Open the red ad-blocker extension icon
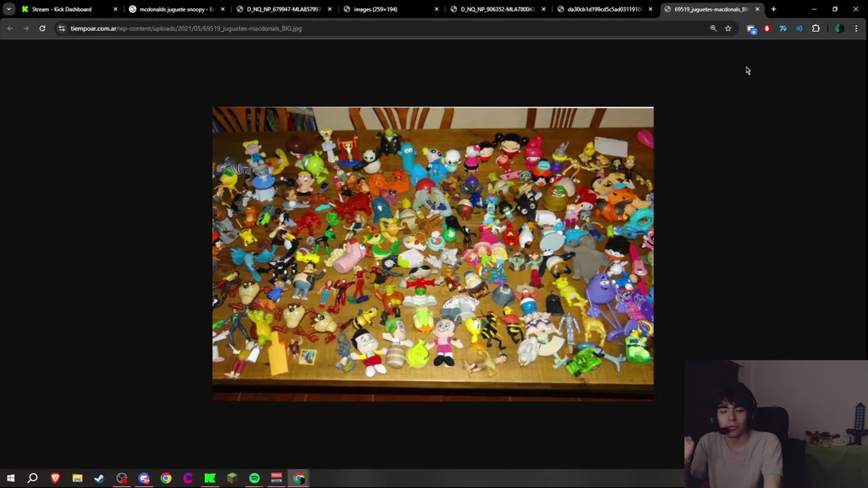Image resolution: width=868 pixels, height=488 pixels. click(x=767, y=28)
